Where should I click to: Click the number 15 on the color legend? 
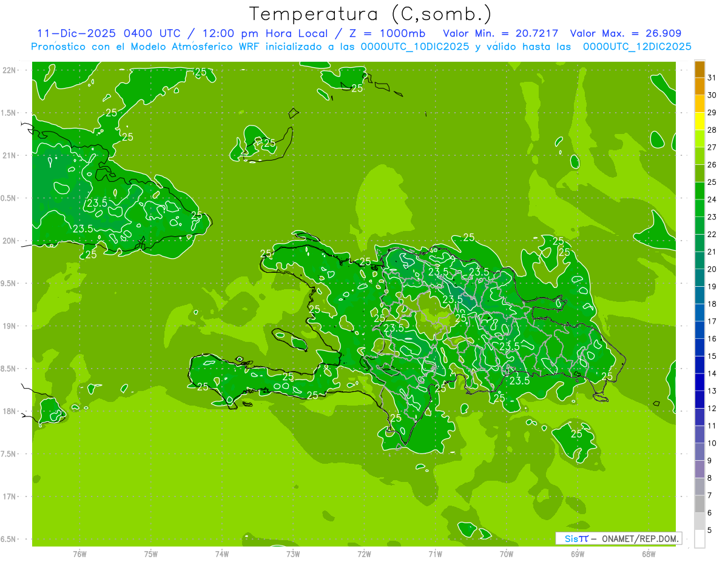point(712,356)
